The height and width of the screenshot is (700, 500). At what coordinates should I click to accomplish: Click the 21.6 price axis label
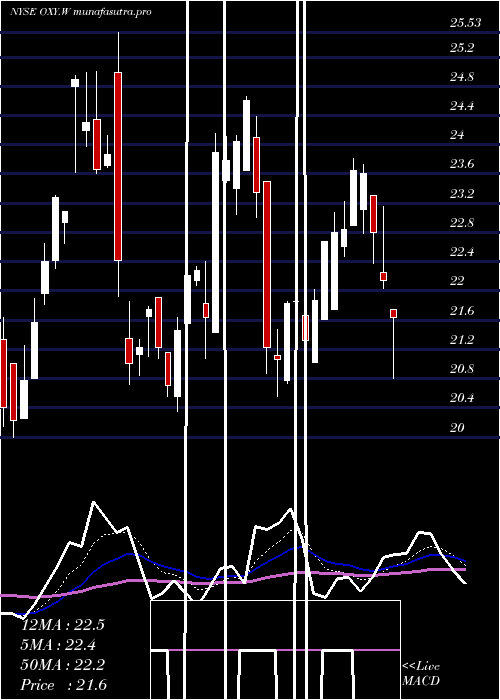pos(462,311)
